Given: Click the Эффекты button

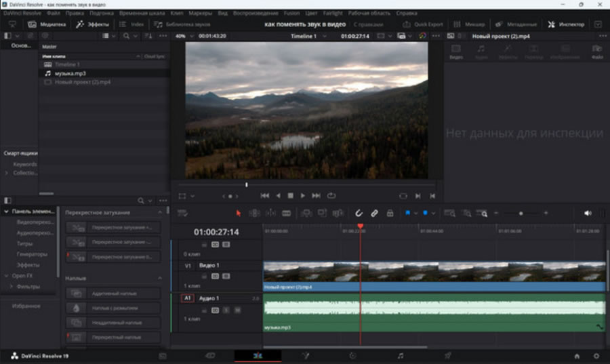Looking at the screenshot, I should point(93,24).
